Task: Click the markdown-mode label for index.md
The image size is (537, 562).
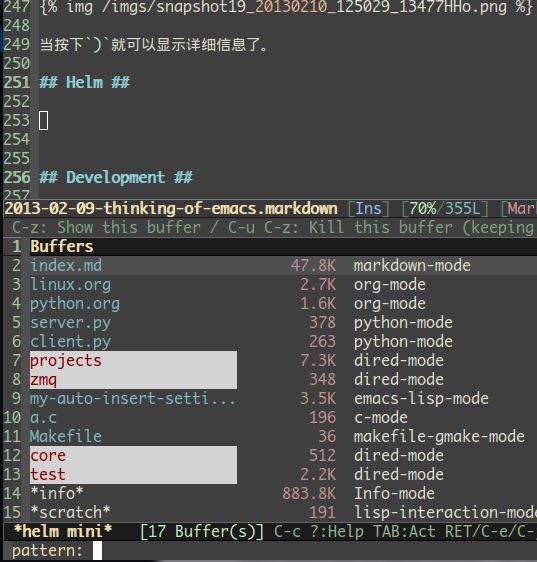Action: point(412,266)
